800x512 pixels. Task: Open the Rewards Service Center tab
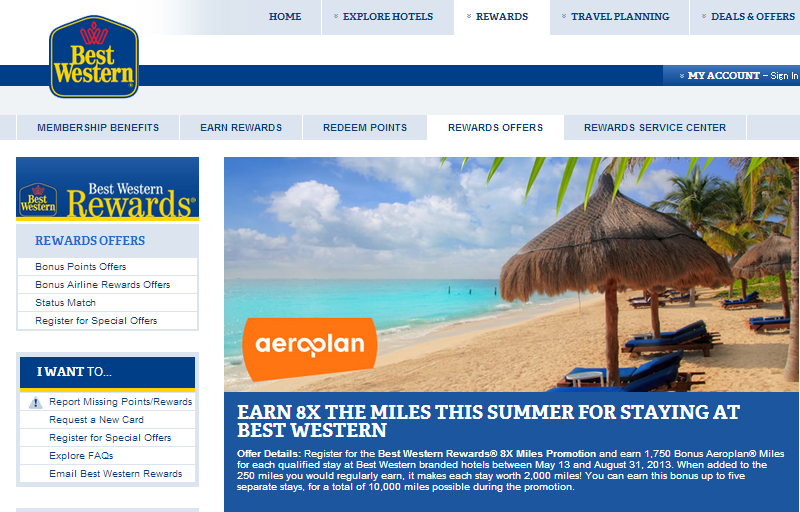655,127
